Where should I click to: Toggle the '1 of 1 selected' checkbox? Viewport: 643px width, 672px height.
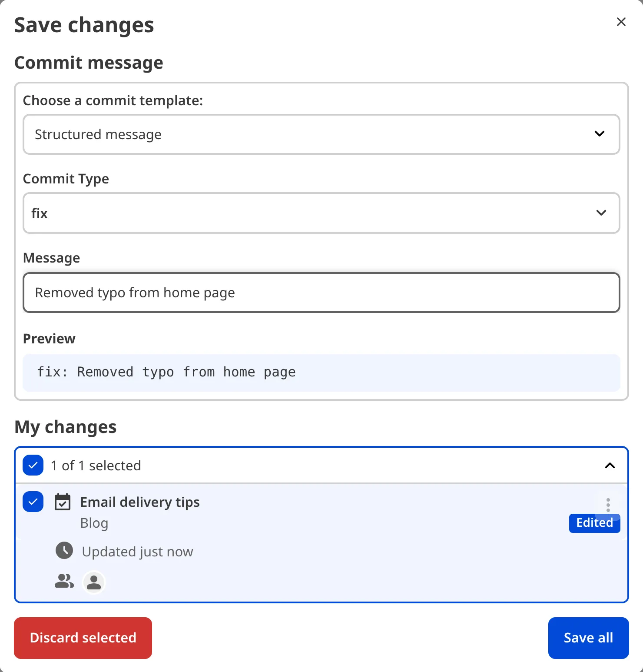33,465
